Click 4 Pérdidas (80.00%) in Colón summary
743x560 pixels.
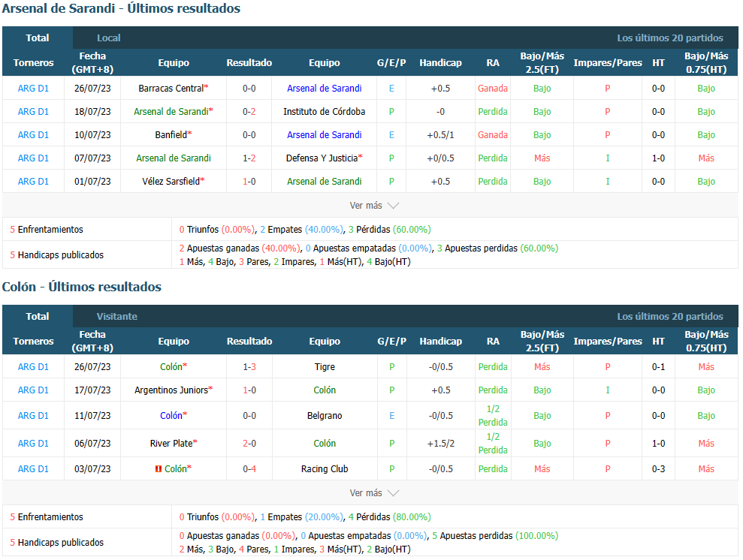point(389,517)
